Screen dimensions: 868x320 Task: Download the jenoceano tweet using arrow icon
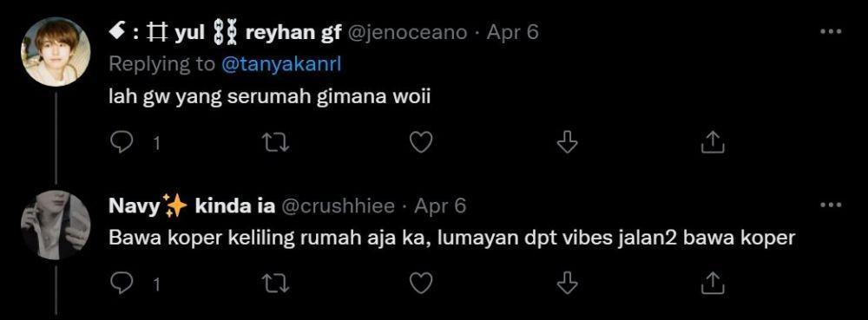point(566,143)
